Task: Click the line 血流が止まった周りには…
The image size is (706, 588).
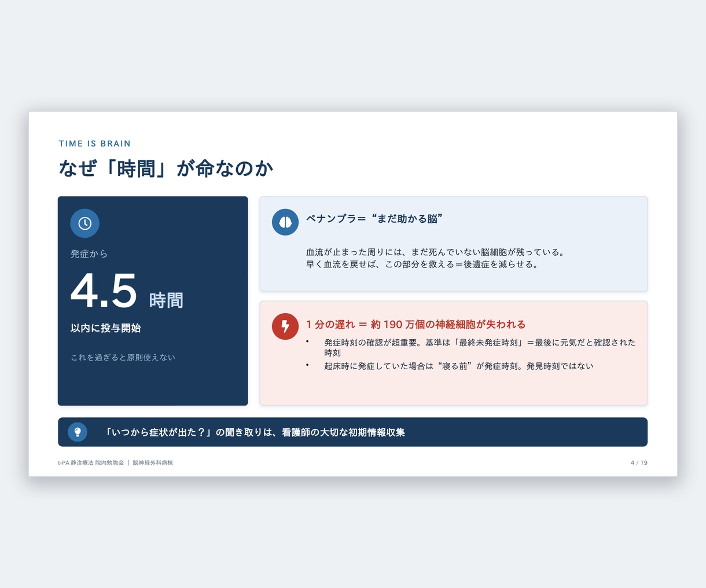Action: 435,252
